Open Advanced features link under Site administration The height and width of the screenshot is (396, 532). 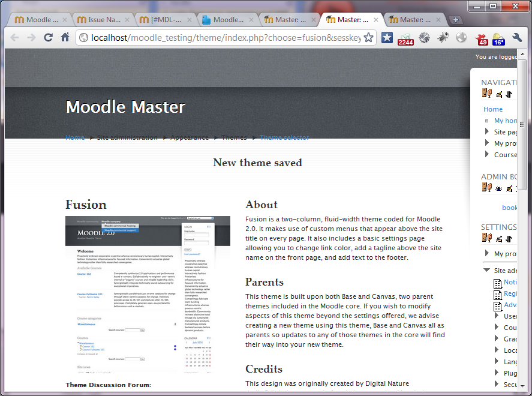point(510,305)
